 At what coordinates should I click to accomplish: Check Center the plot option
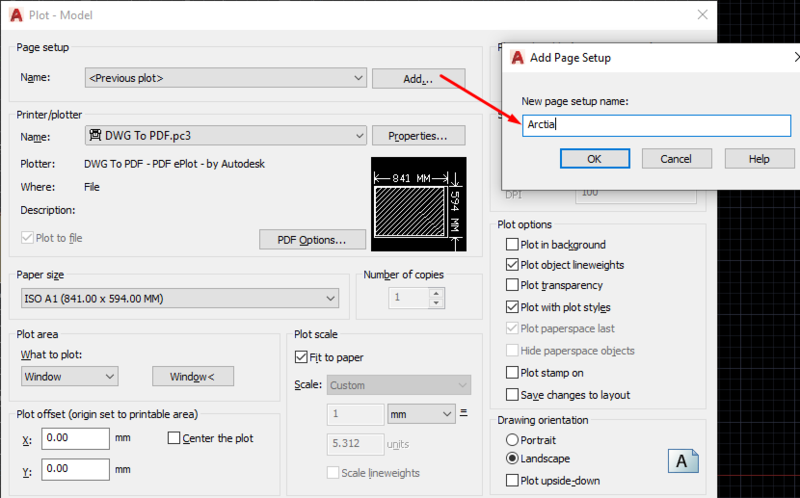pos(174,438)
